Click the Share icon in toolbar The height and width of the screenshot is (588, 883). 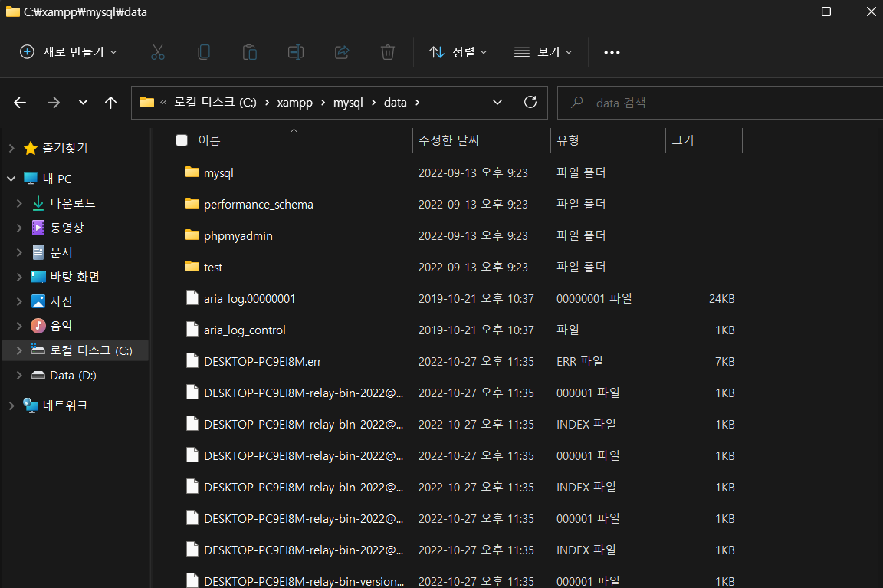coord(342,52)
